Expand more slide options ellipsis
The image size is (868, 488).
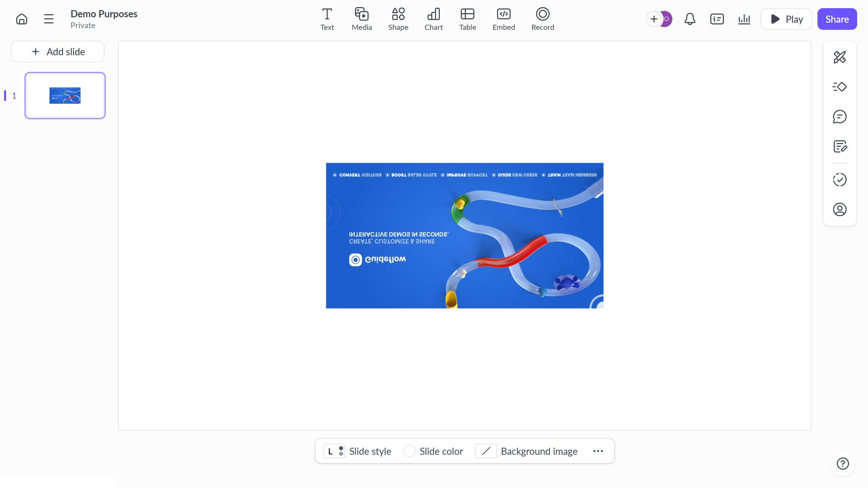pos(598,451)
